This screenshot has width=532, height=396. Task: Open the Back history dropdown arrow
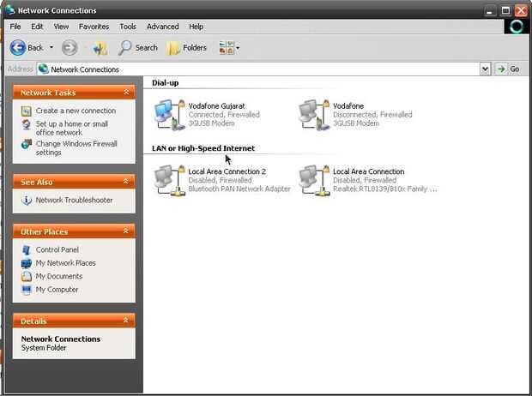[51, 47]
